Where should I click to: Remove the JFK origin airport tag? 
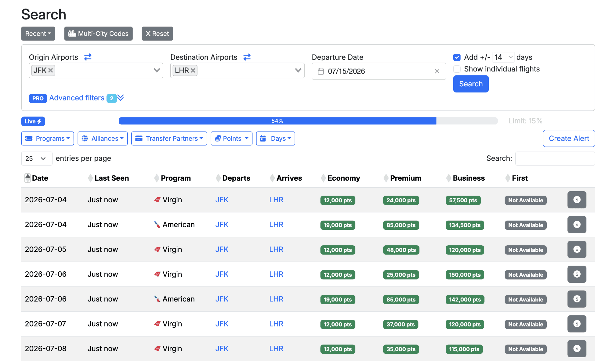pos(51,70)
